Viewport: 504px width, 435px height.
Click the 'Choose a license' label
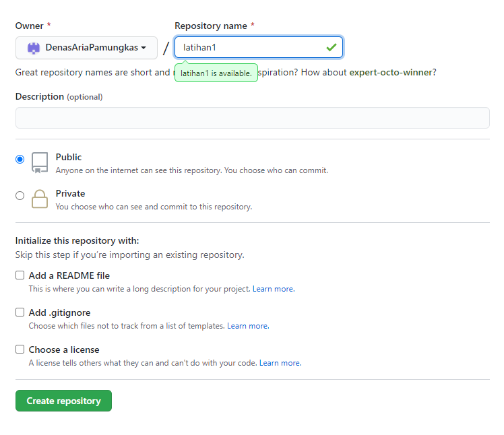point(64,349)
